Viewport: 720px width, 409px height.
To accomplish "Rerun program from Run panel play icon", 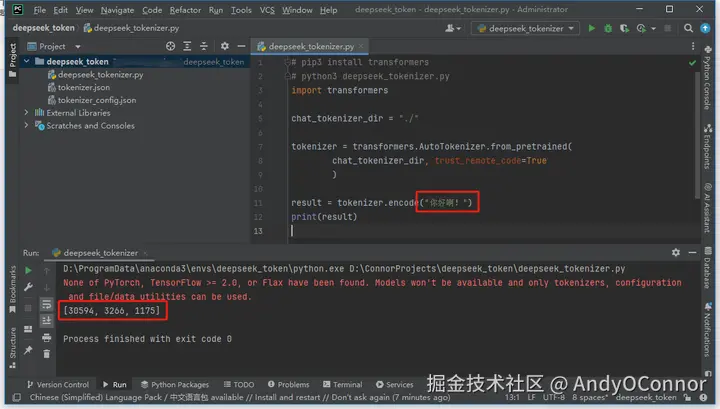I will 28,270.
